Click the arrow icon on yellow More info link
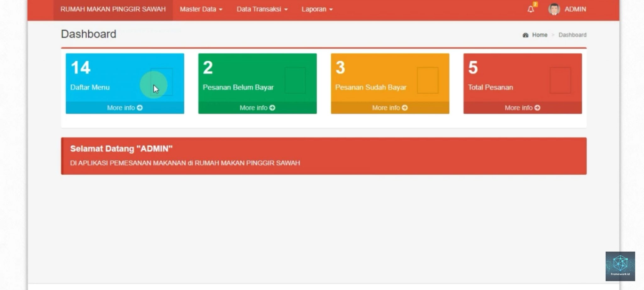This screenshot has height=290, width=644. click(404, 108)
